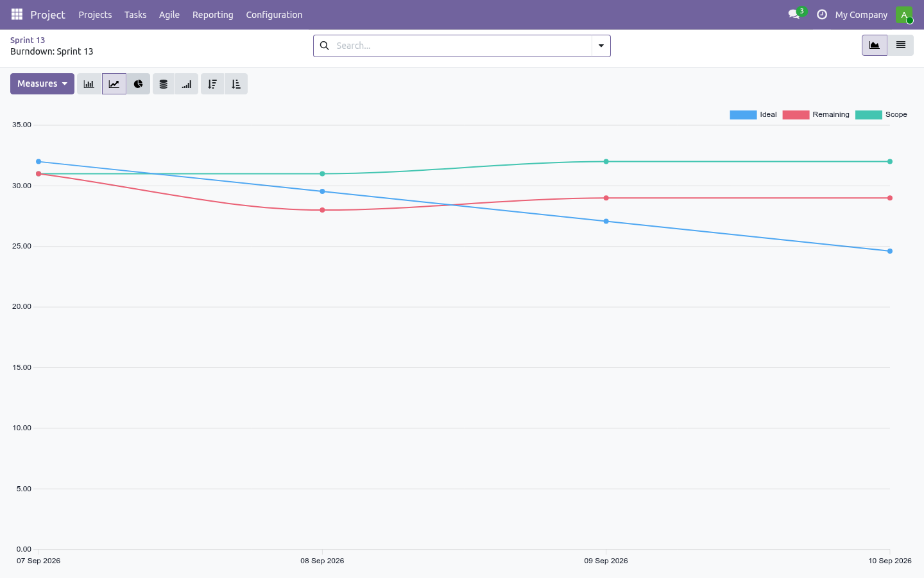Sort chart data descending

[x=212, y=84]
